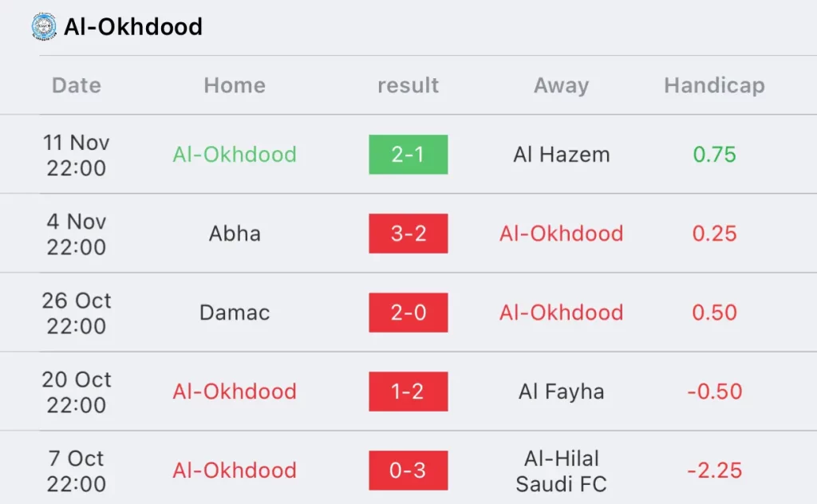This screenshot has height=504, width=817.
Task: Select the Damac team name
Action: click(235, 313)
